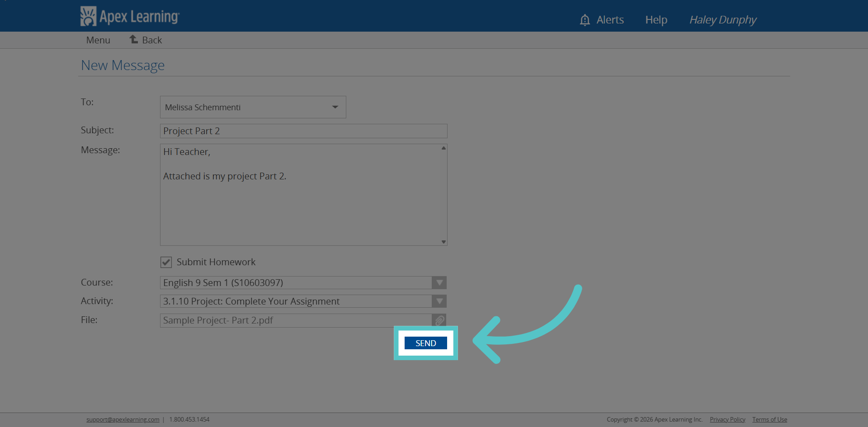This screenshot has width=868, height=427.
Task: Expand the Course dropdown arrow
Action: tap(439, 283)
